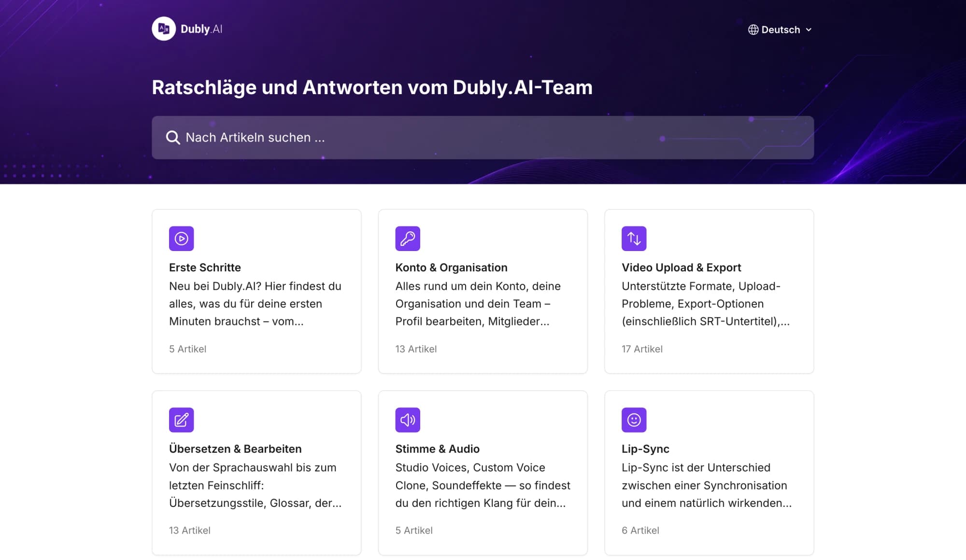Click the Übersetzen & Bearbeiten description text
The image size is (966, 560).
tap(256, 485)
